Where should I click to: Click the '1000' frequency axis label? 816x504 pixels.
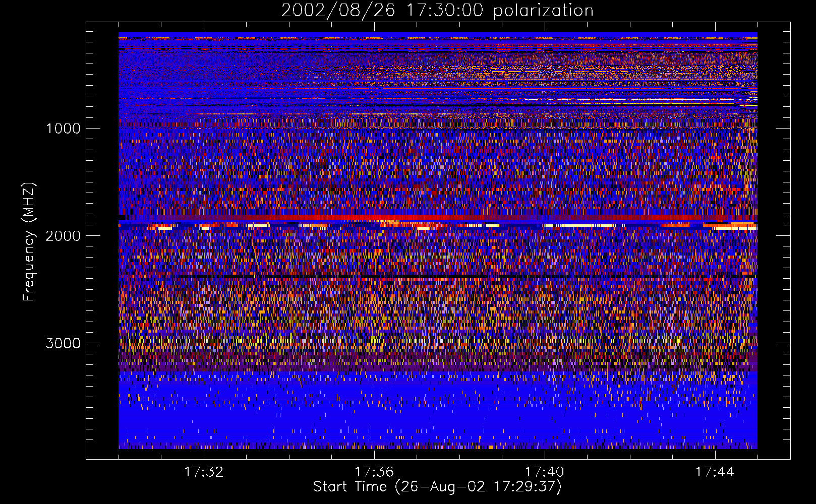[63, 129]
